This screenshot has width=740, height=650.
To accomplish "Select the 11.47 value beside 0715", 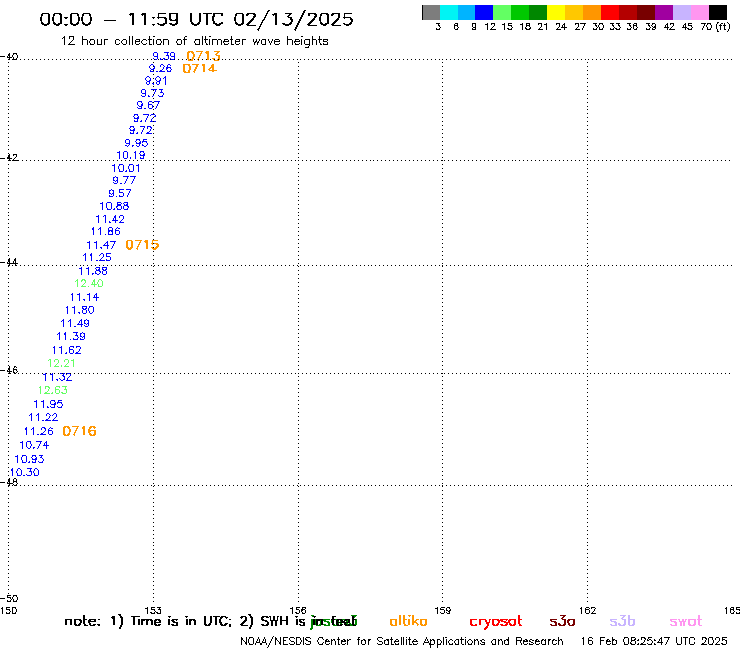I will point(101,245).
